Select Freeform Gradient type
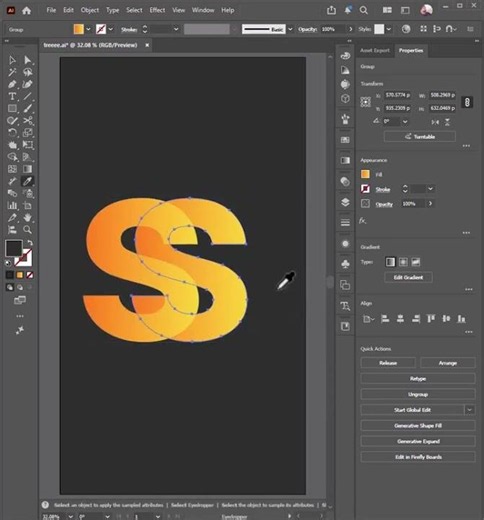This screenshot has height=520, width=484. point(415,262)
